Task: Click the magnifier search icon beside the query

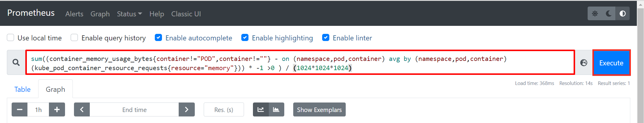Action: (16, 62)
